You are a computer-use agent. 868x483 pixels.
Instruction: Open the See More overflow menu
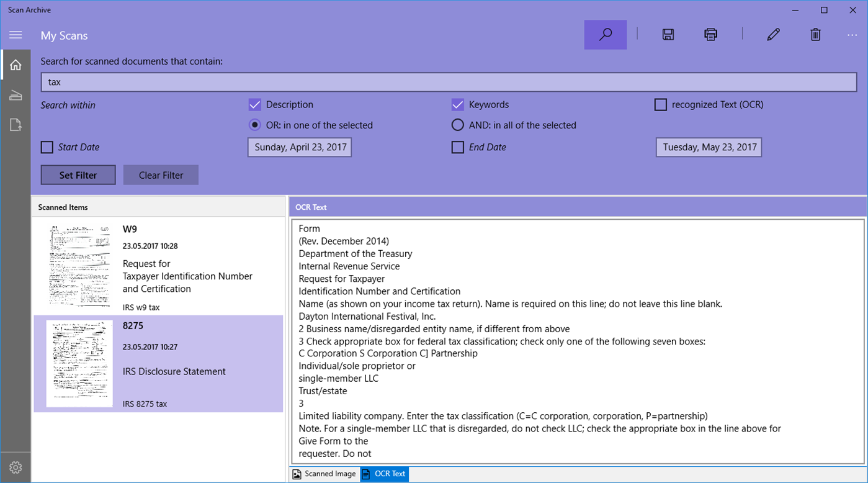pyautogui.click(x=852, y=35)
